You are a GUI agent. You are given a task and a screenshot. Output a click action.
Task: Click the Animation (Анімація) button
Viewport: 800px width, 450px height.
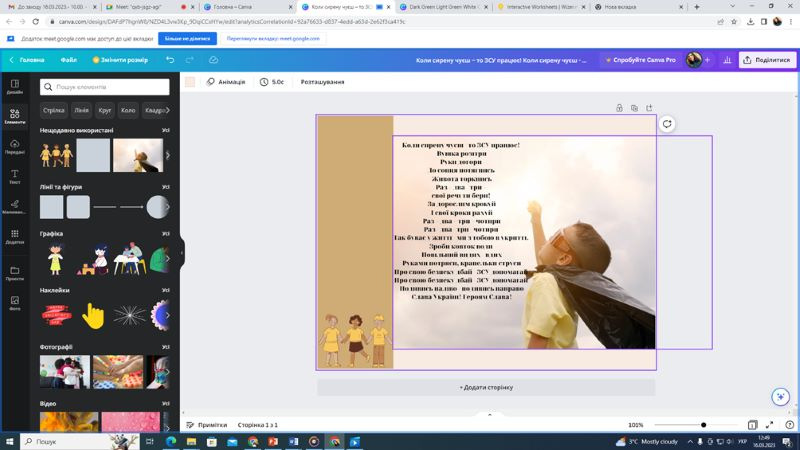pyautogui.click(x=226, y=82)
